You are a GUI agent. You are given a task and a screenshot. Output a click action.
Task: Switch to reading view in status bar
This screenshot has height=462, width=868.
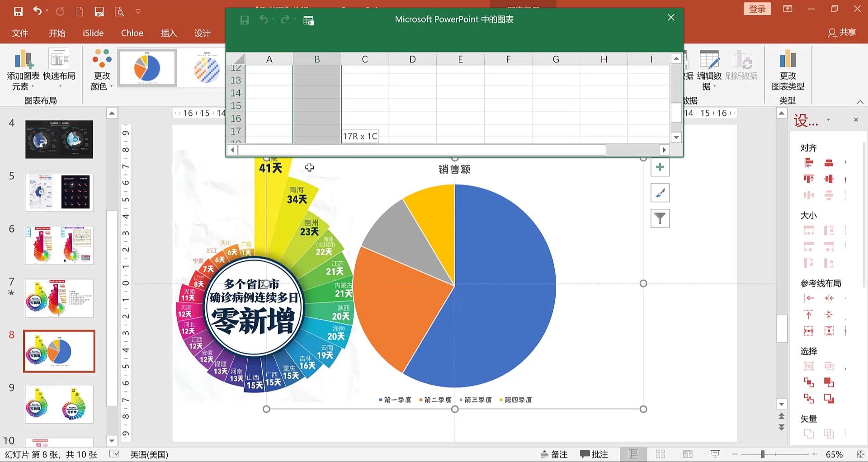click(688, 454)
